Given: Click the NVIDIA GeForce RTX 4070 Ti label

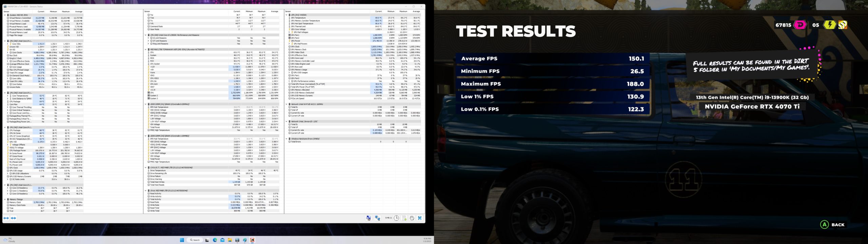Looking at the screenshot, I should pyautogui.click(x=752, y=106).
